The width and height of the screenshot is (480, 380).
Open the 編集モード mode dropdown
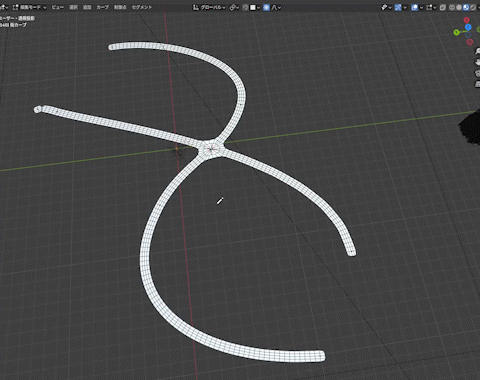[x=30, y=7]
